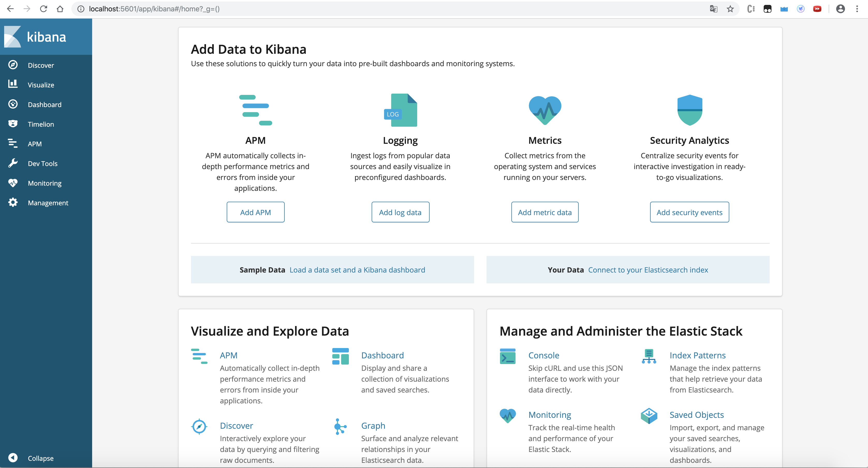Open the Index Patterns link
Viewport: 868px width, 468px height.
[x=697, y=355]
